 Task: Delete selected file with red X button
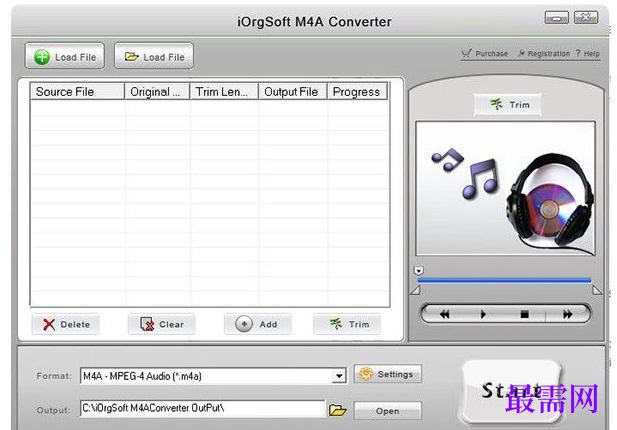[x=65, y=324]
